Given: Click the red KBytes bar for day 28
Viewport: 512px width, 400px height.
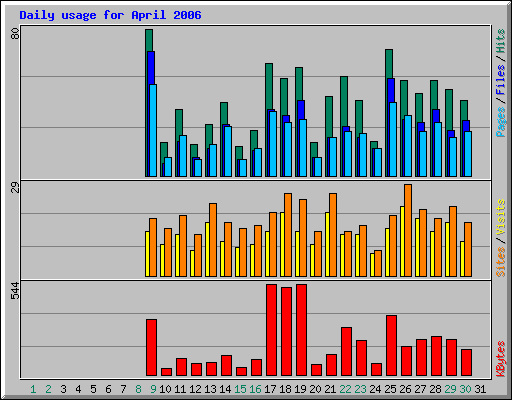Looking at the screenshot, I should click(436, 356).
